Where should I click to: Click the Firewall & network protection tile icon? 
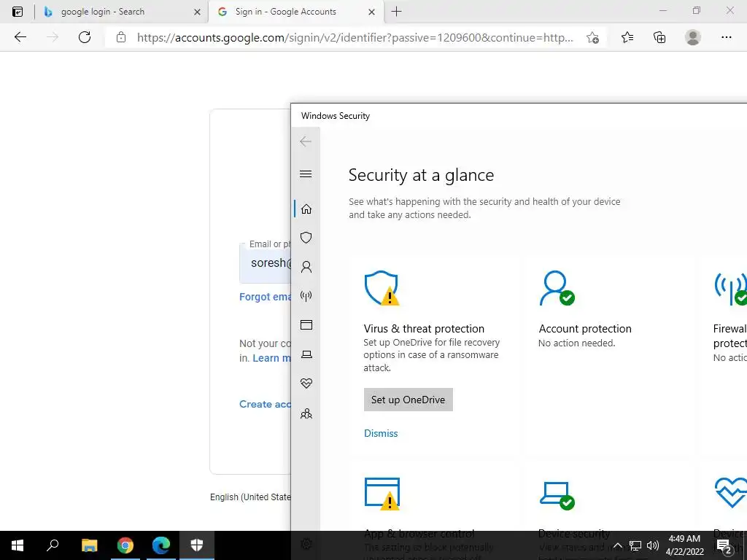731,289
